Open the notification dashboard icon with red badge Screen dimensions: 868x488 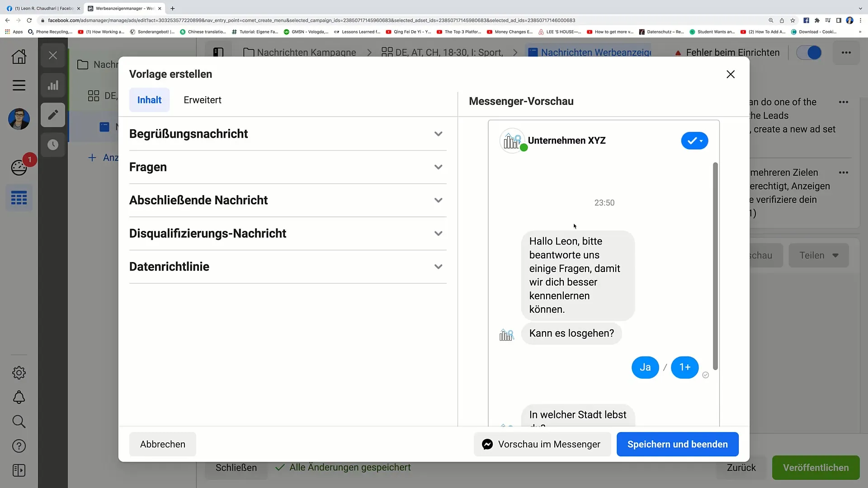coord(19,167)
